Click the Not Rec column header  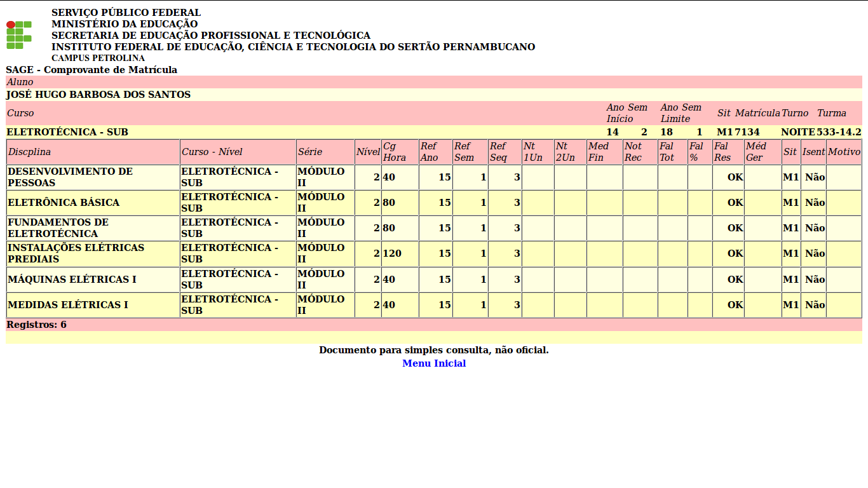[x=640, y=152]
